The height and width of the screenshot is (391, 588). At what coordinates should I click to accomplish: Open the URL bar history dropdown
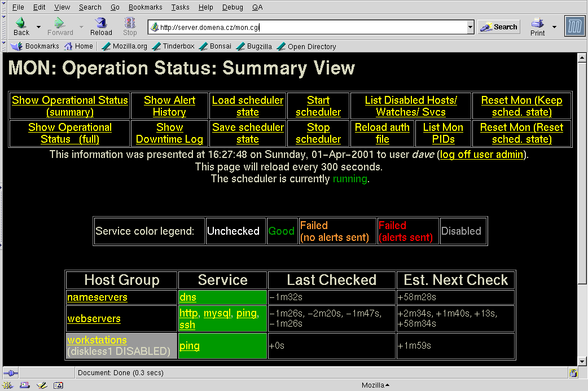(x=471, y=27)
